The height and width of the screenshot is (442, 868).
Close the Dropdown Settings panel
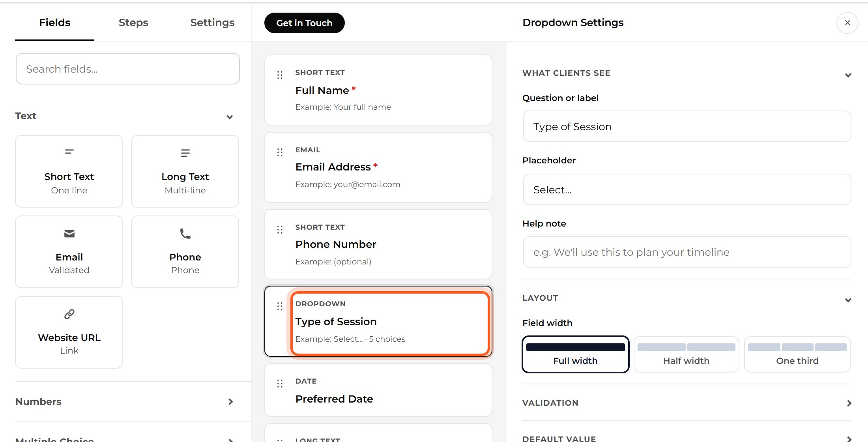coord(847,23)
